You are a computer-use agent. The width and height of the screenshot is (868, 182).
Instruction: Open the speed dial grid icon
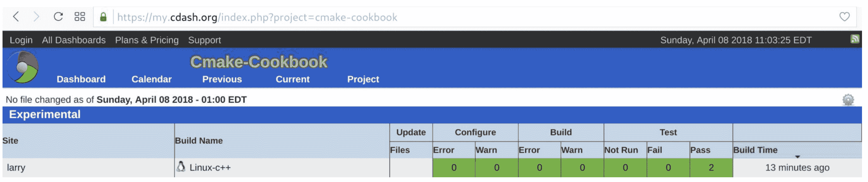coord(80,16)
